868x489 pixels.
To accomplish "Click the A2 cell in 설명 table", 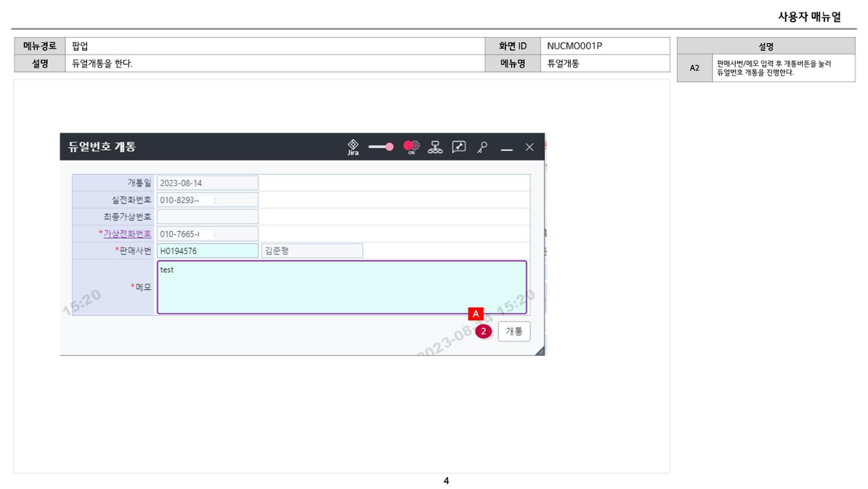I will [694, 68].
